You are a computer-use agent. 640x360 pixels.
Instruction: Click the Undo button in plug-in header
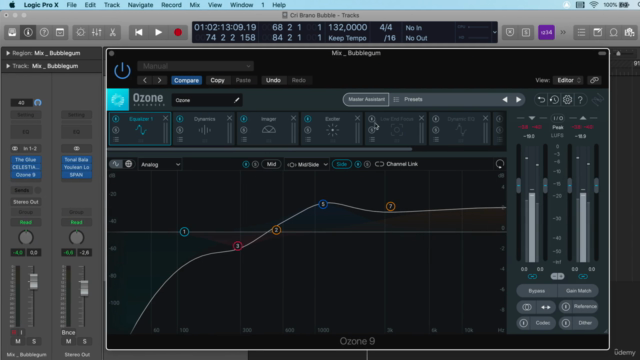click(273, 80)
